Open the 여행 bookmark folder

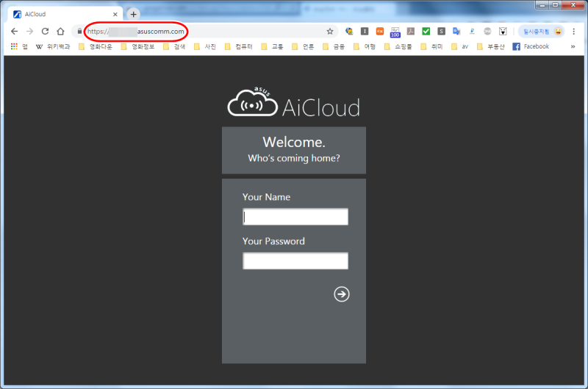[365, 46]
